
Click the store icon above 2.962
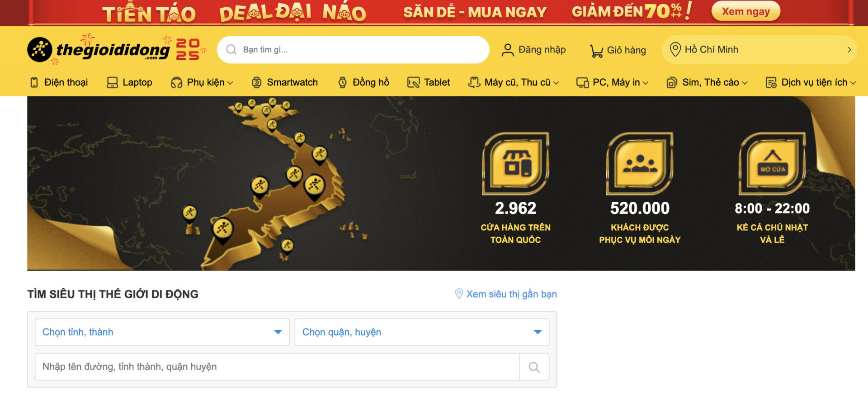(x=515, y=163)
